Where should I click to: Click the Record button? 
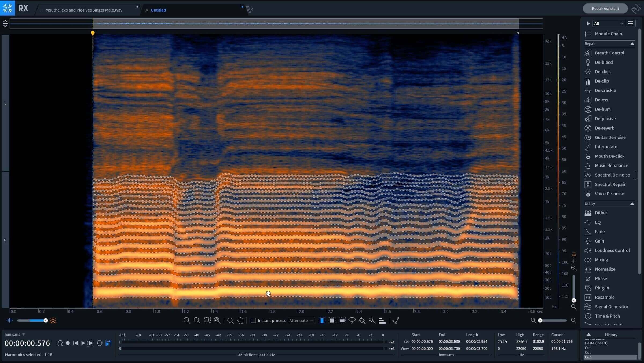[x=68, y=343]
